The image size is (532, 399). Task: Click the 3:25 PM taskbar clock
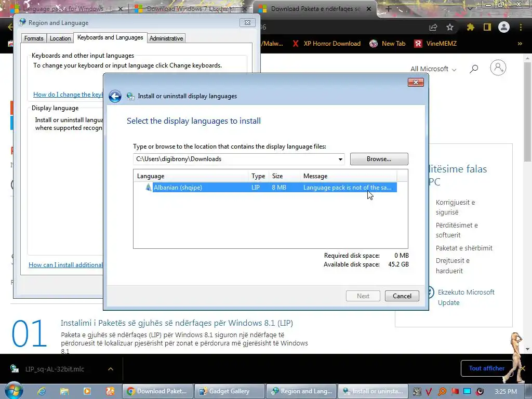point(506,392)
